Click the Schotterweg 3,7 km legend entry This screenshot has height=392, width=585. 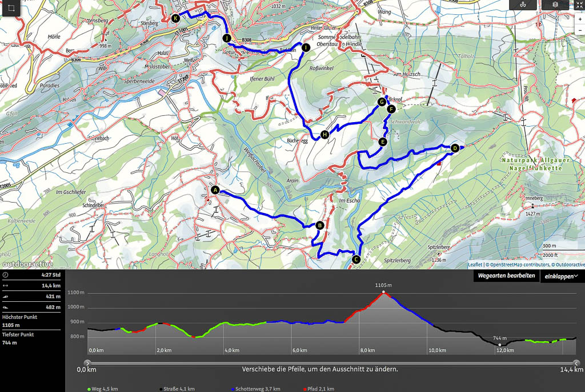tap(257, 389)
